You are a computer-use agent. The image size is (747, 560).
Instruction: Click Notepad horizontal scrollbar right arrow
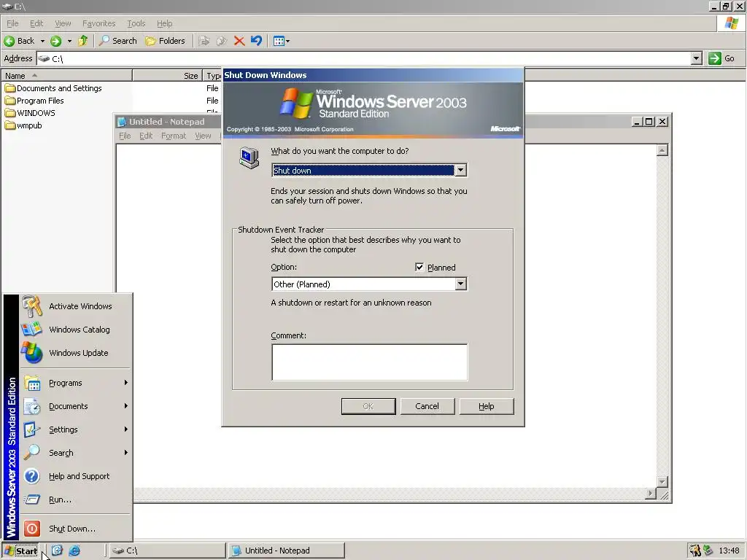coord(651,494)
